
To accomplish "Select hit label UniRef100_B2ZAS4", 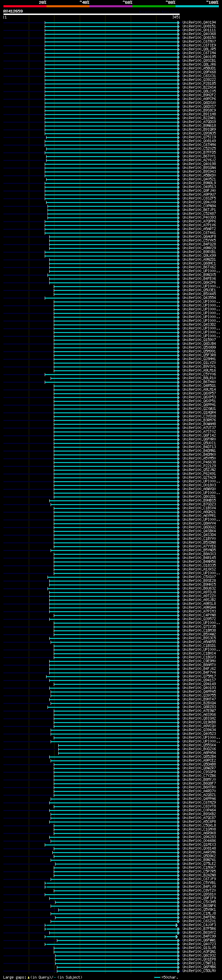I will point(199,88).
